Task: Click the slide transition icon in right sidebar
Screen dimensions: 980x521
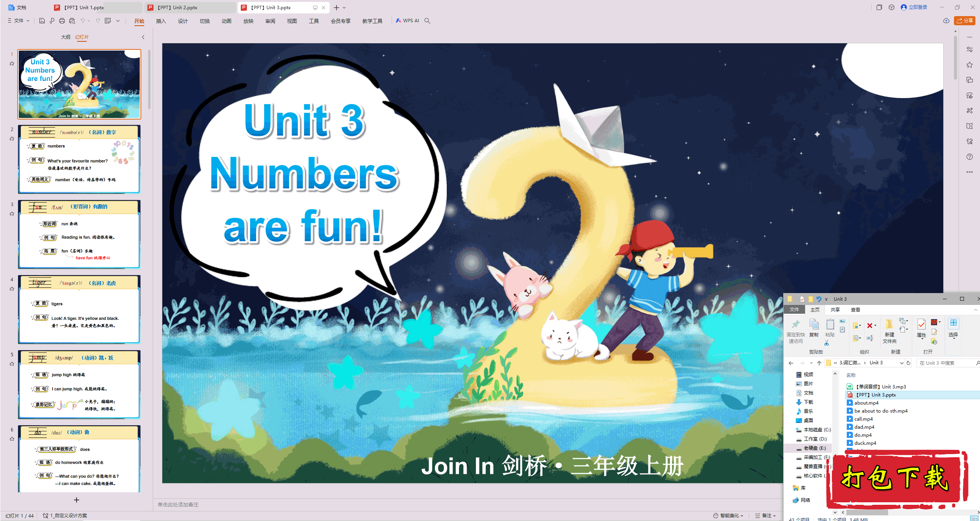Action: [970, 80]
